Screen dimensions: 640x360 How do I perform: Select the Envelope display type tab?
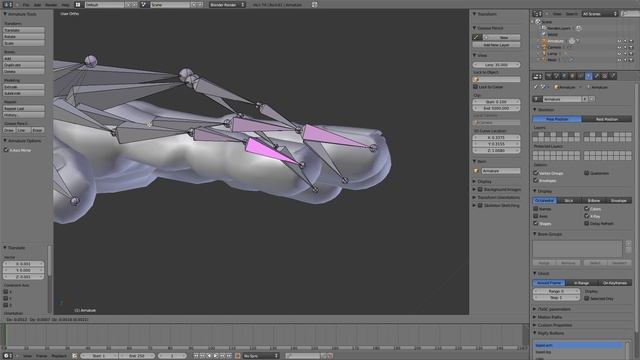click(619, 200)
